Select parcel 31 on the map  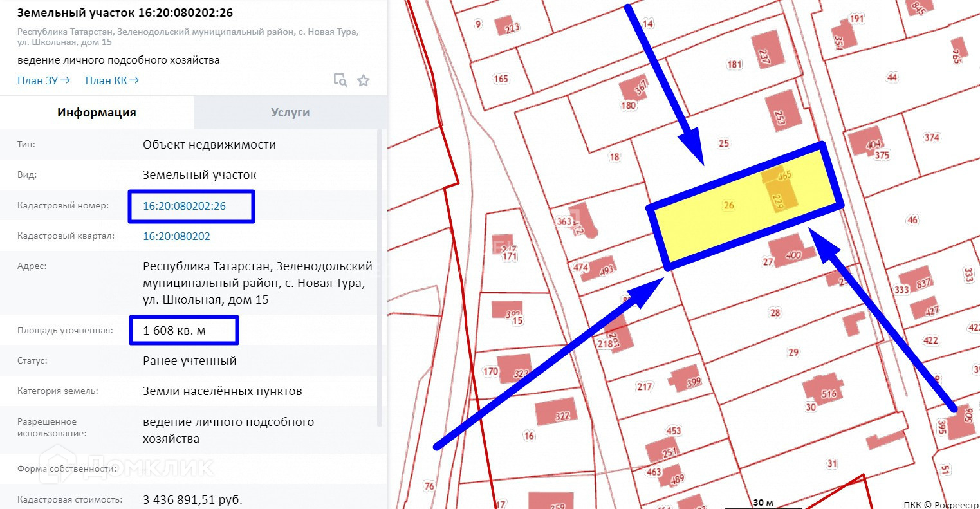click(832, 463)
